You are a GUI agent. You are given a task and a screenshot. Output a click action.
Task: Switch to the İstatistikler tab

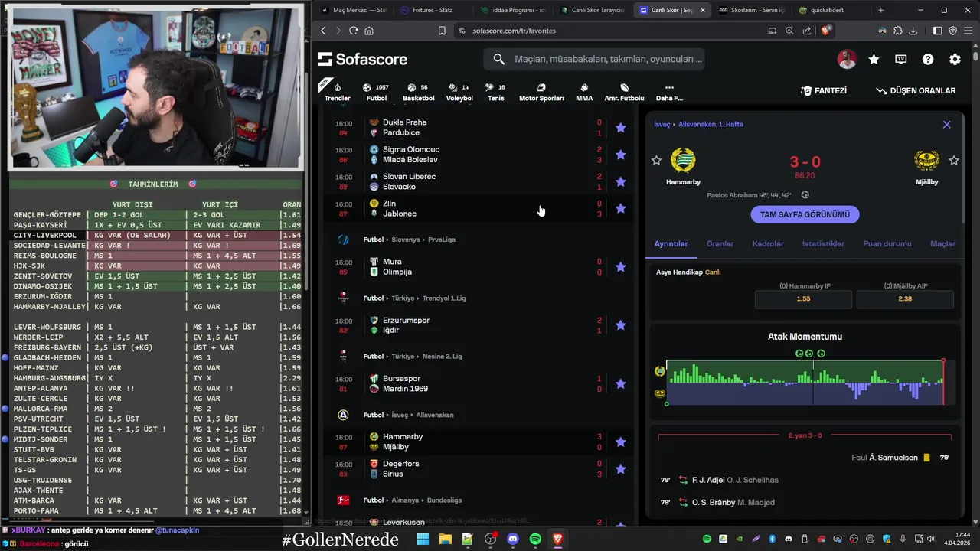point(823,243)
